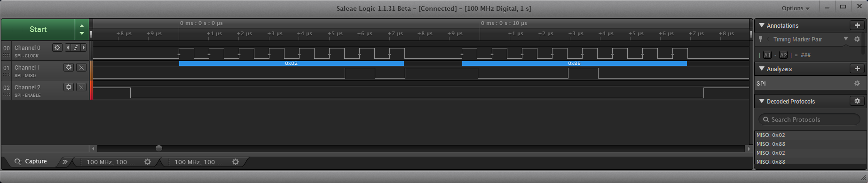Viewport: 868px width, 183px height.
Task: Select first MISO: 0x88 result row
Action: coord(810,144)
